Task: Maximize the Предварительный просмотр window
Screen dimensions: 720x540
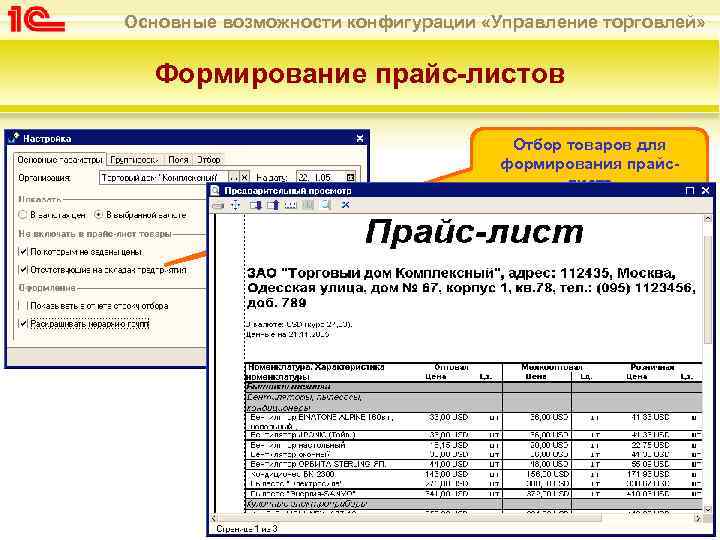Action: [x=690, y=191]
